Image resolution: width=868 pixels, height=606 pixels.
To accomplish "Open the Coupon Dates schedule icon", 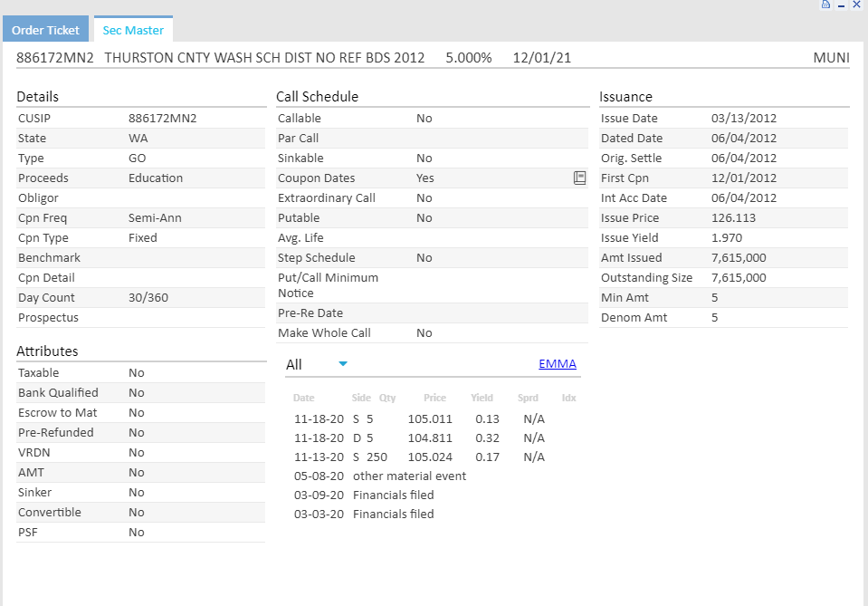I will 579,178.
